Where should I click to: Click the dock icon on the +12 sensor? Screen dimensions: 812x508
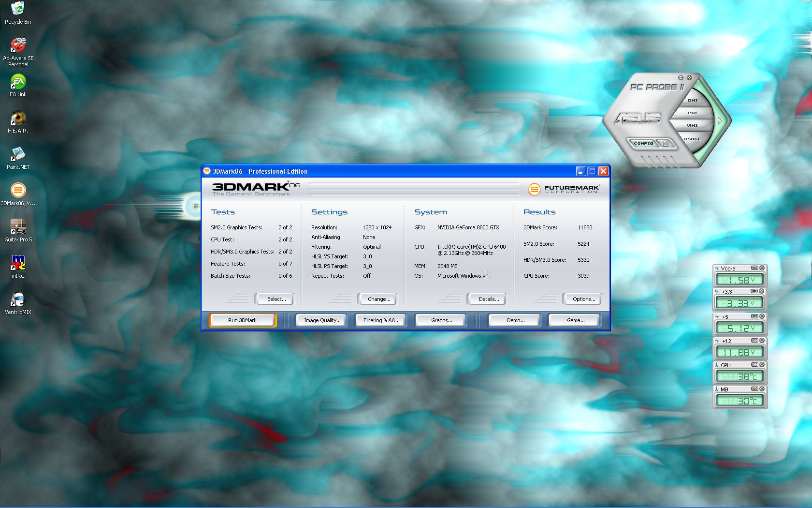(x=754, y=341)
